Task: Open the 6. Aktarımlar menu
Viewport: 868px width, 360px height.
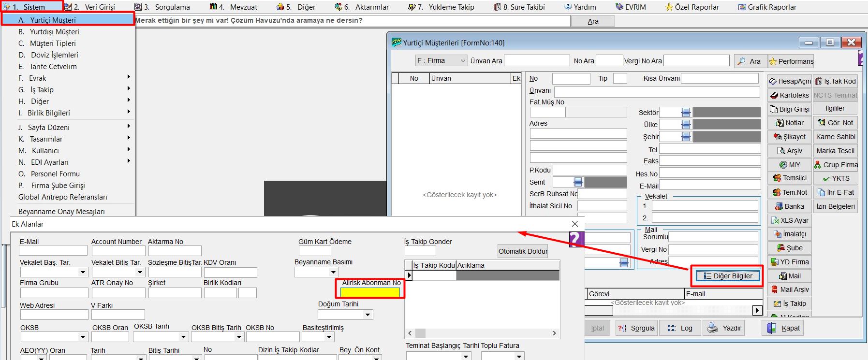Action: point(362,7)
